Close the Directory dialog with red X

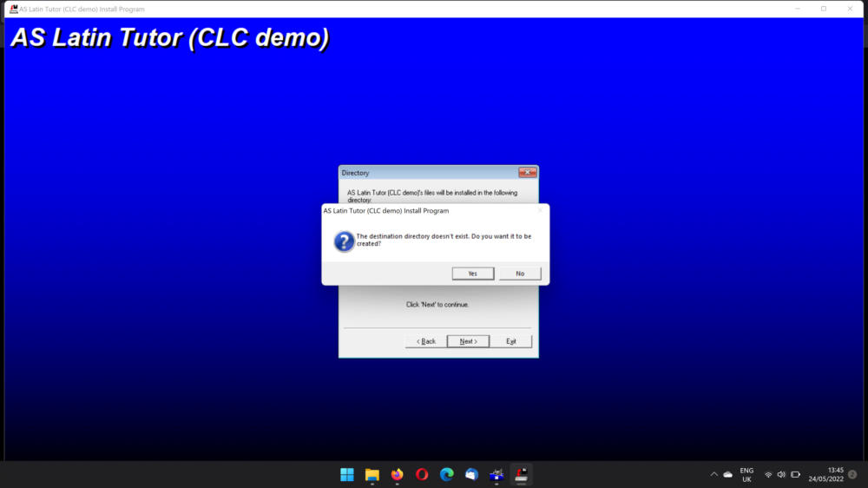527,173
